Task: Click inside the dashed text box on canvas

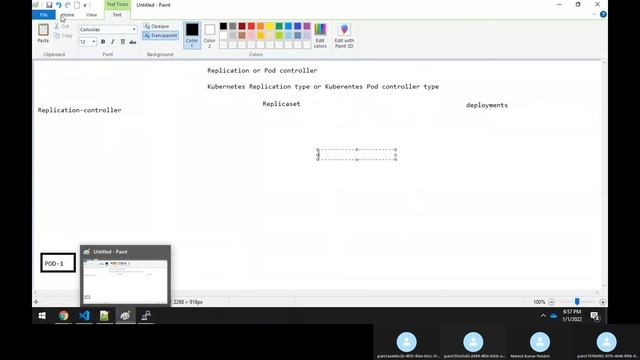Action: (x=357, y=155)
